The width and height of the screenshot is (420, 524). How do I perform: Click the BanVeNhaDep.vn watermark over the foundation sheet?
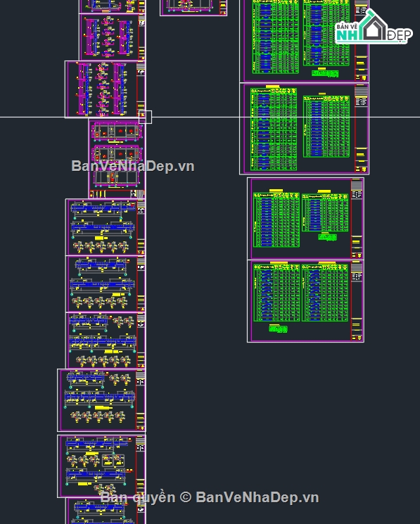point(133,166)
